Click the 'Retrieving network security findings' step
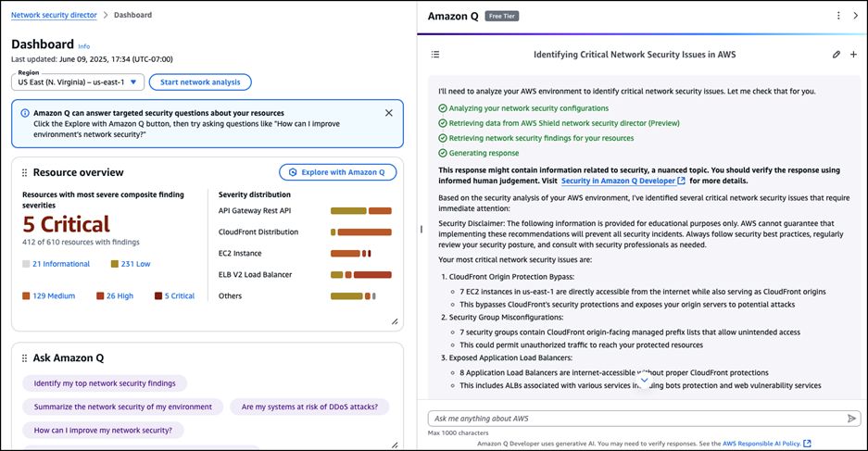868x451 pixels. [535, 138]
